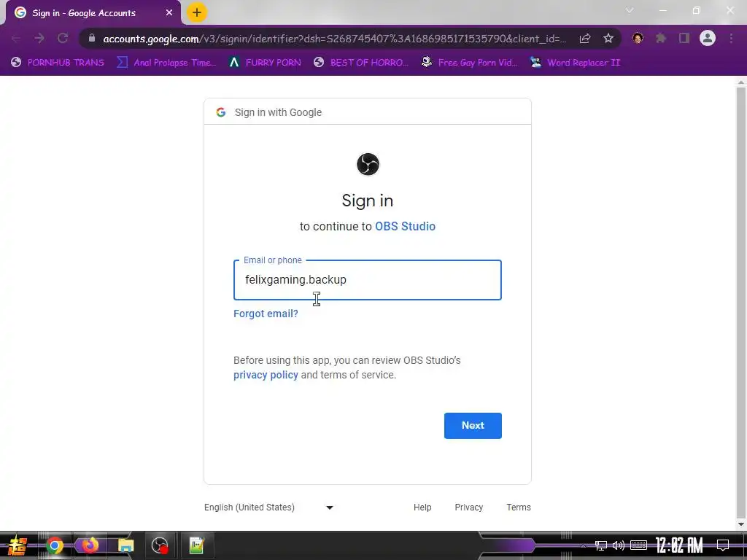
Task: Open a new tab with plus button
Action: (x=197, y=12)
